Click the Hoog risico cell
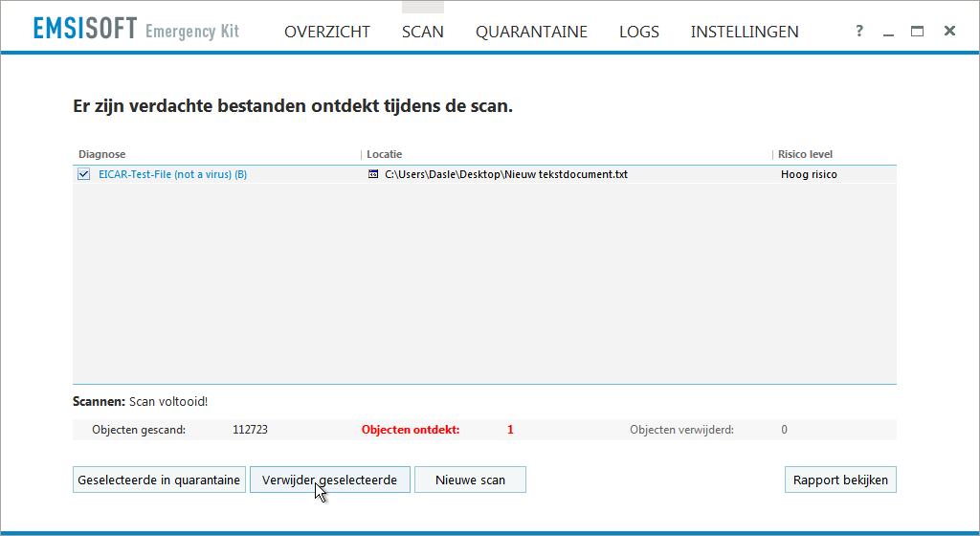This screenshot has width=980, height=536. pos(809,174)
